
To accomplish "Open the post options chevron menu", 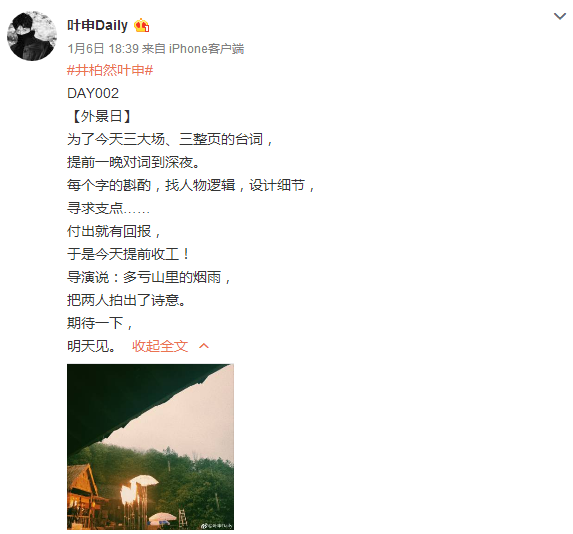I will pos(559,16).
